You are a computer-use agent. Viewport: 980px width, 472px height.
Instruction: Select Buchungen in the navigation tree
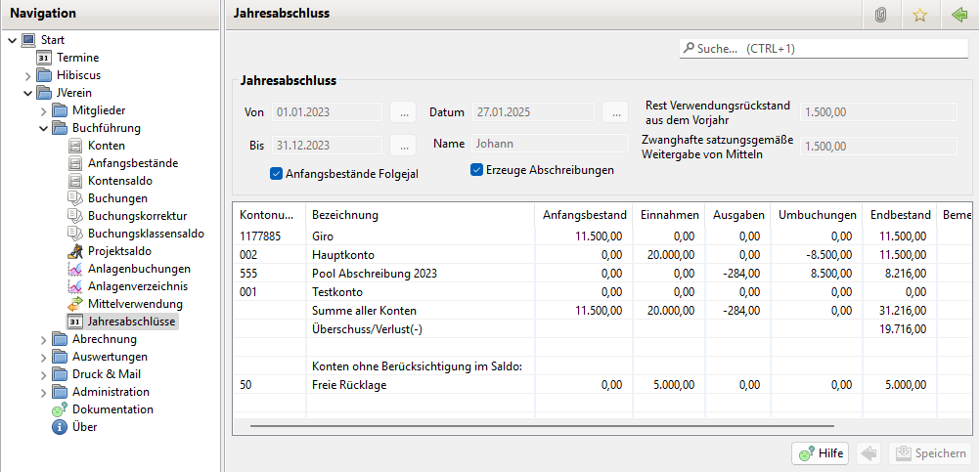click(x=117, y=198)
